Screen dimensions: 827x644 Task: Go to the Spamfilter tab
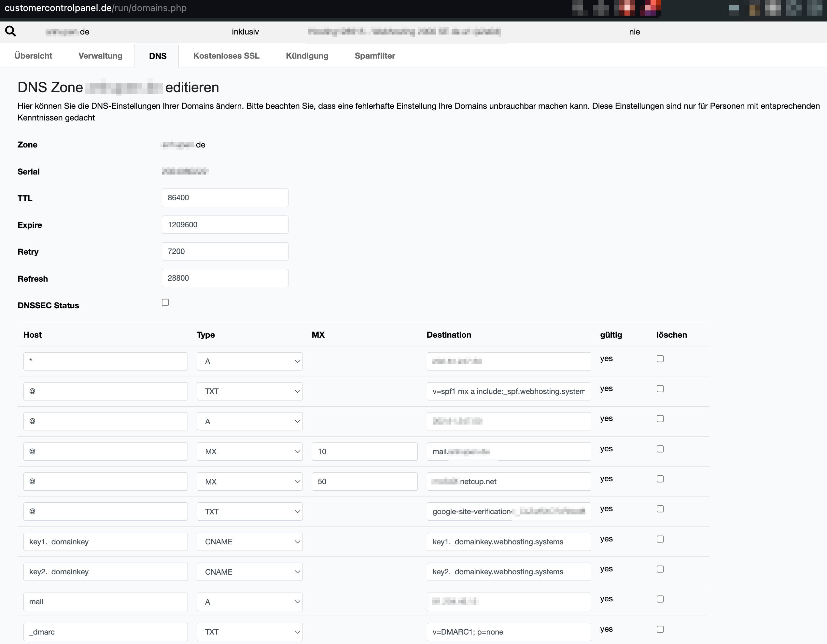374,56
